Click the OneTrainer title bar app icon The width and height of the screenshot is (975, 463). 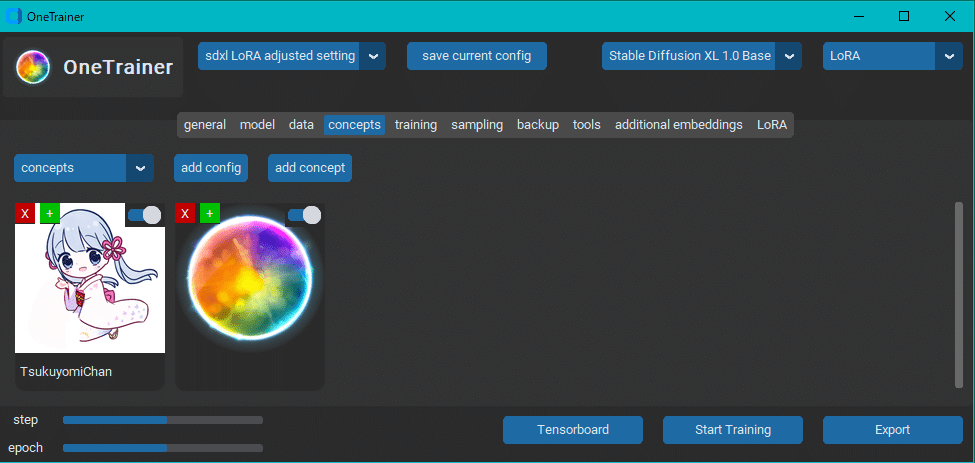14,16
